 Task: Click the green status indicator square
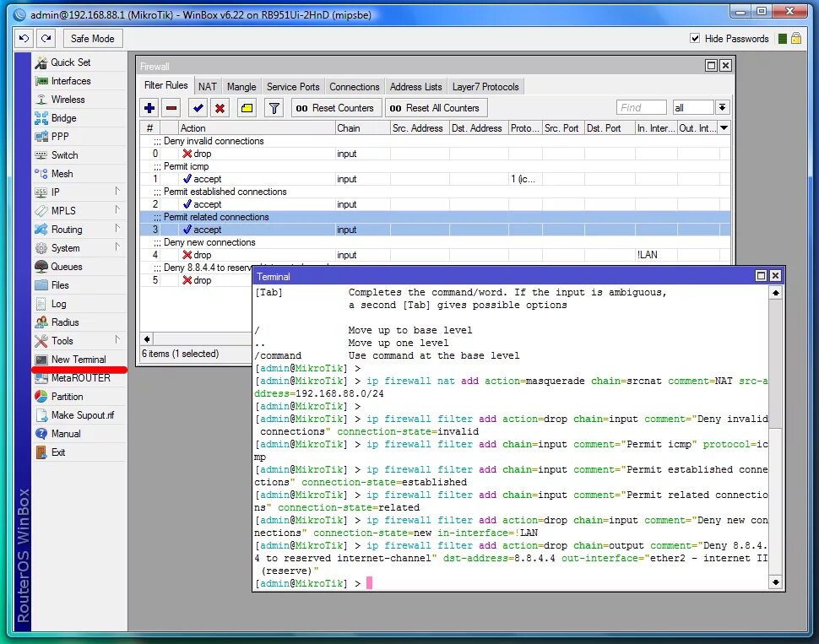point(782,39)
